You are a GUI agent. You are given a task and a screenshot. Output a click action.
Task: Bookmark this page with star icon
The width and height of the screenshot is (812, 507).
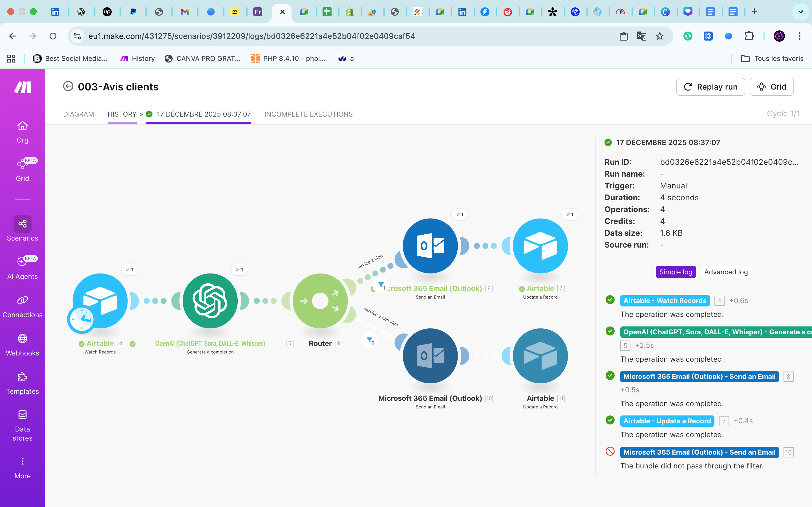click(659, 36)
